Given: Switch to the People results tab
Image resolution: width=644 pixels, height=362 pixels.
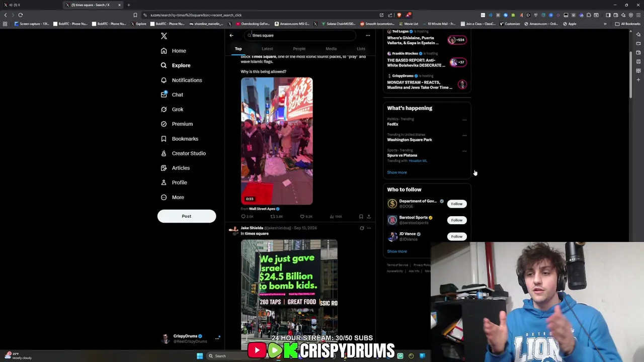Looking at the screenshot, I should 299,49.
